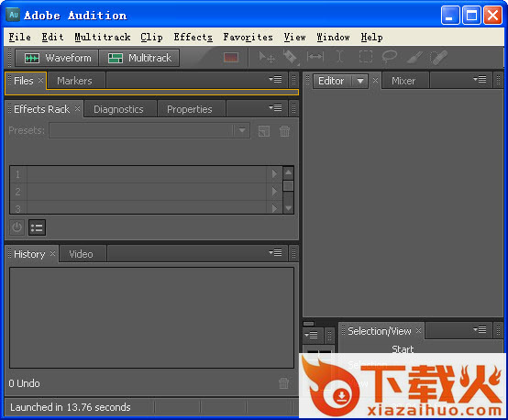508x420 pixels.
Task: Select the Editor tab
Action: pos(331,81)
